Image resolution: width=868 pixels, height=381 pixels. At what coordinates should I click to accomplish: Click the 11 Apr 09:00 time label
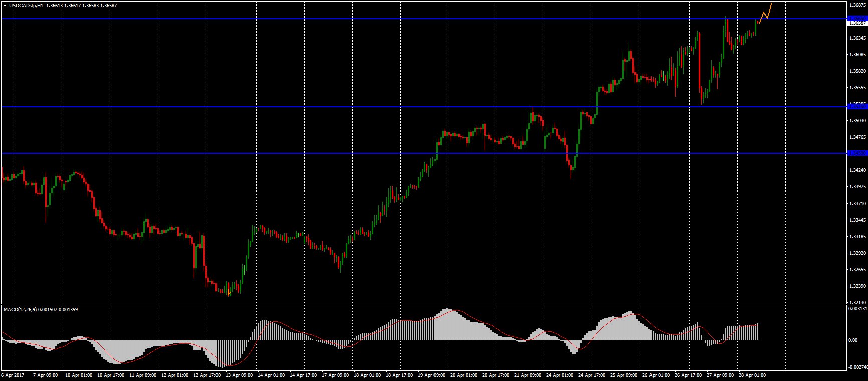click(x=143, y=375)
